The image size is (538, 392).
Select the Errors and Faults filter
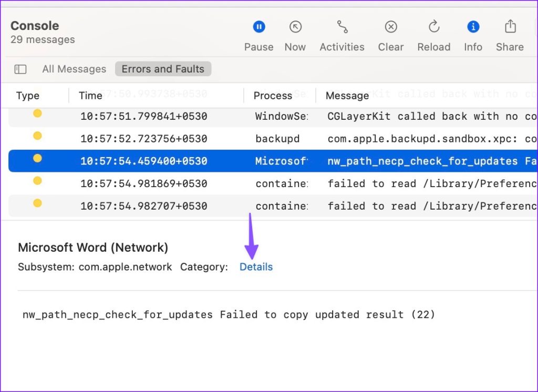click(163, 69)
